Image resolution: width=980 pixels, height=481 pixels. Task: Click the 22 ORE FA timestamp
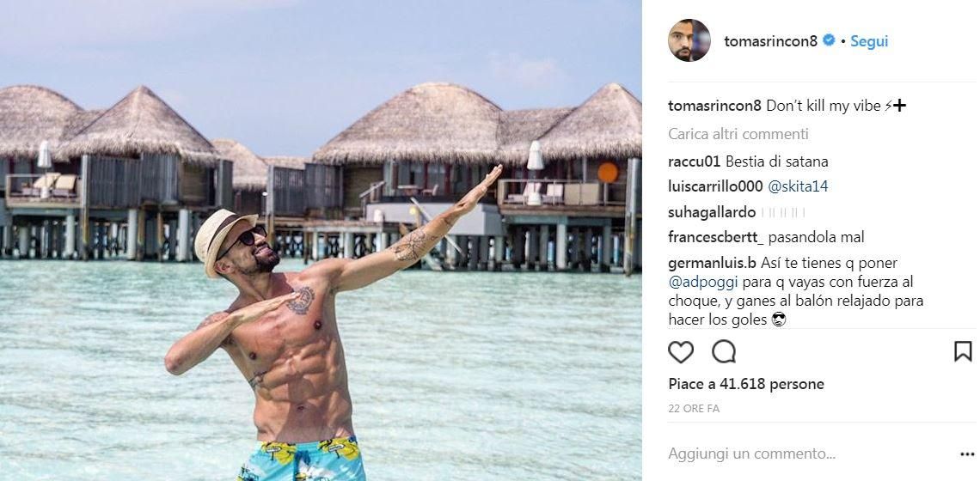pyautogui.click(x=693, y=409)
